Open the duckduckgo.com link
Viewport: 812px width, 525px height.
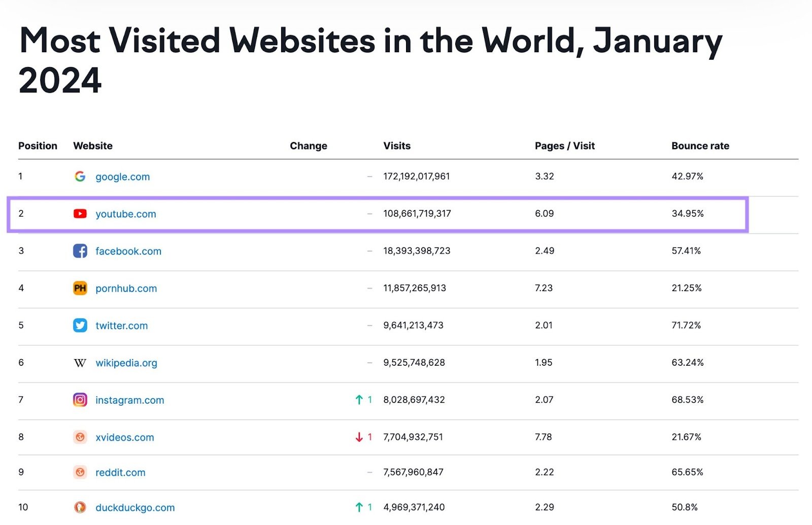tap(135, 507)
